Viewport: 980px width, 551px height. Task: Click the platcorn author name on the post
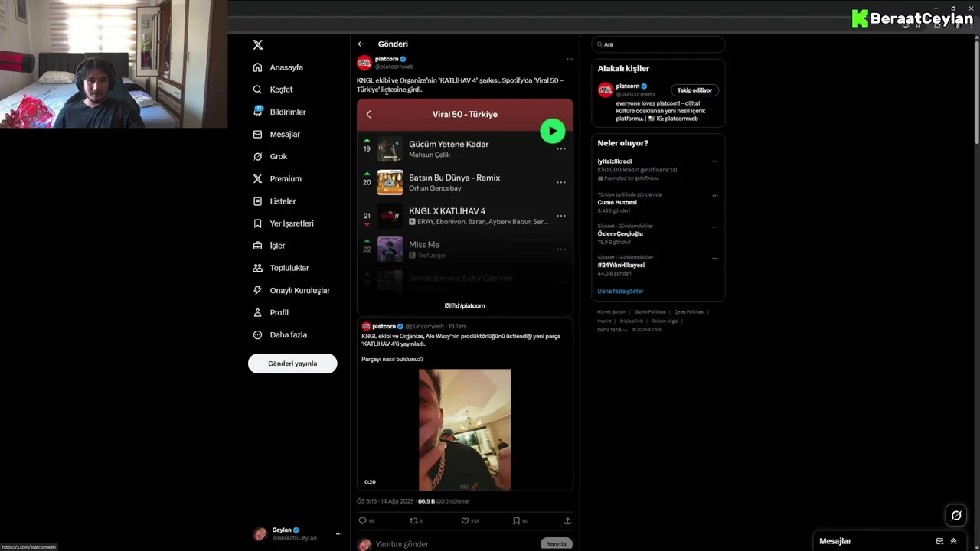(387, 59)
